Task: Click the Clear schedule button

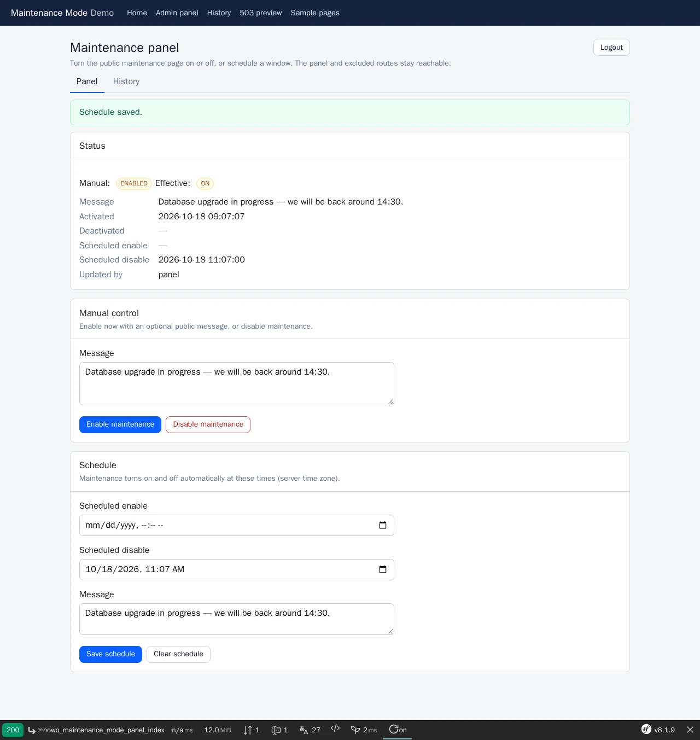Action: click(x=178, y=654)
